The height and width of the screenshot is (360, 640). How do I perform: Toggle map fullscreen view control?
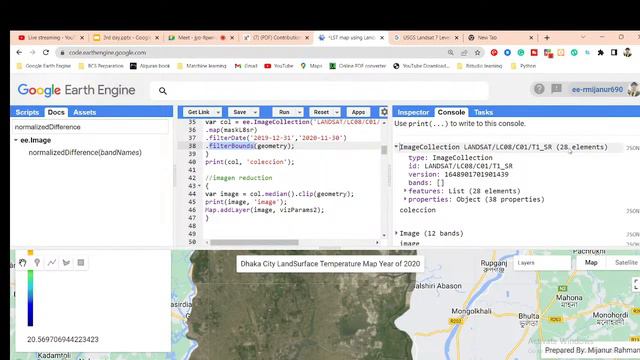(636, 284)
